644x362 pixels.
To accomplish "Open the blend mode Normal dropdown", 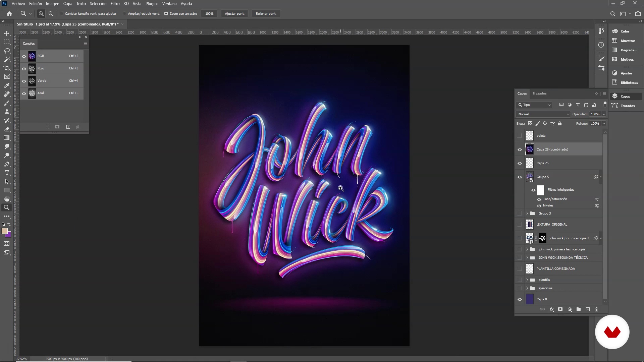I will [543, 114].
